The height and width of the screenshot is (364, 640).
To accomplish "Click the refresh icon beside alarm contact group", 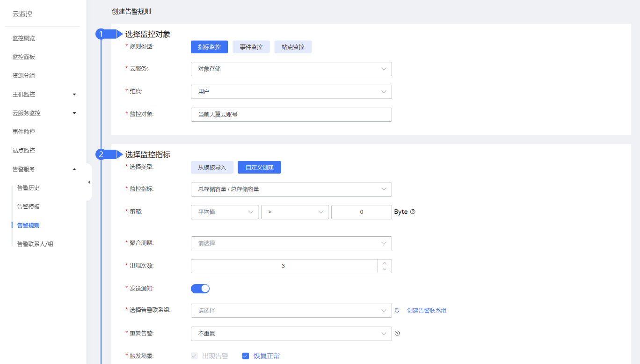I will [x=397, y=310].
